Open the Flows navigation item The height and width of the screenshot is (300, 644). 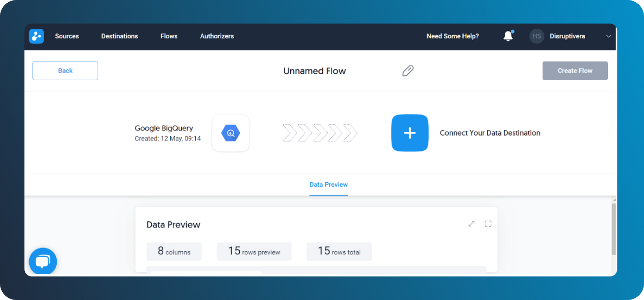pyautogui.click(x=169, y=36)
